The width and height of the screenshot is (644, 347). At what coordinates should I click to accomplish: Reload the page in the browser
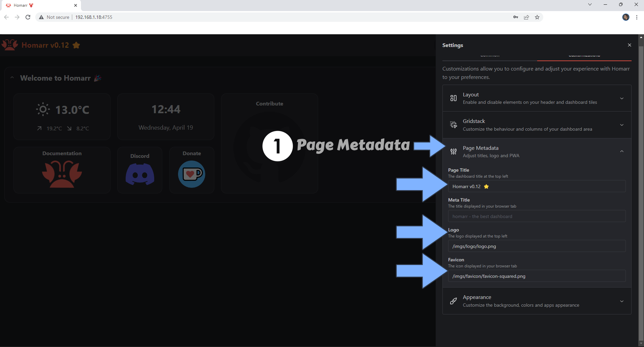click(28, 17)
